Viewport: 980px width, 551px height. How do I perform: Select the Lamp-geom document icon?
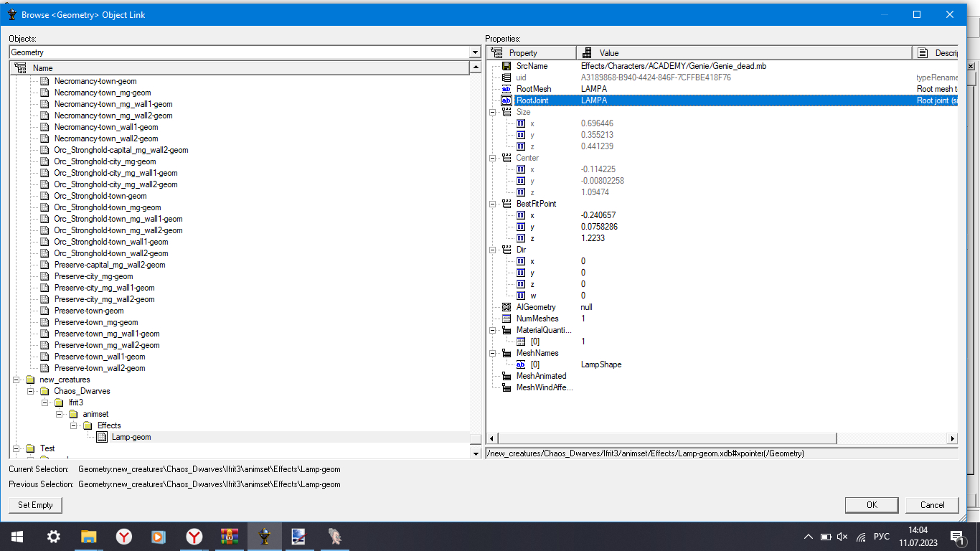coord(102,437)
